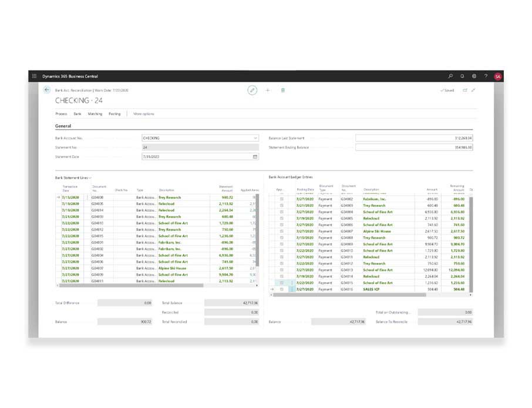
Task: Check the Applied box for Alpine Ski House
Action: tap(282, 232)
